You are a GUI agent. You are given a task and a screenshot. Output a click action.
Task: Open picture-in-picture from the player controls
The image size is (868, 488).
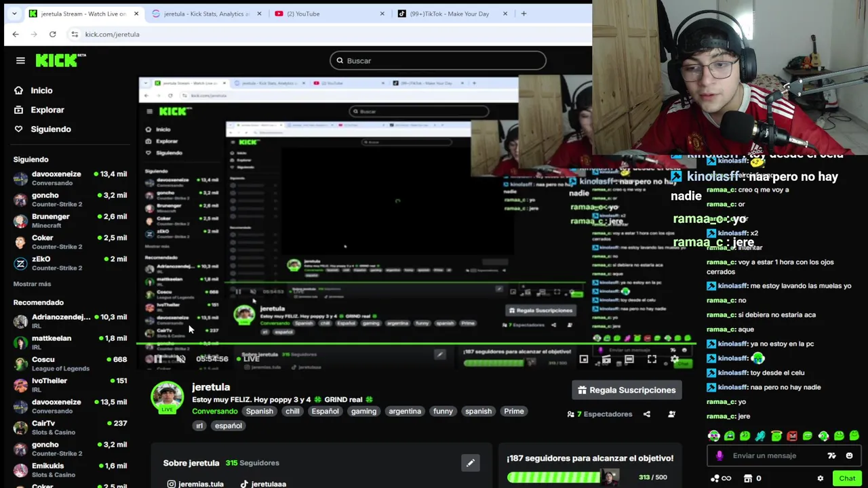tap(584, 359)
